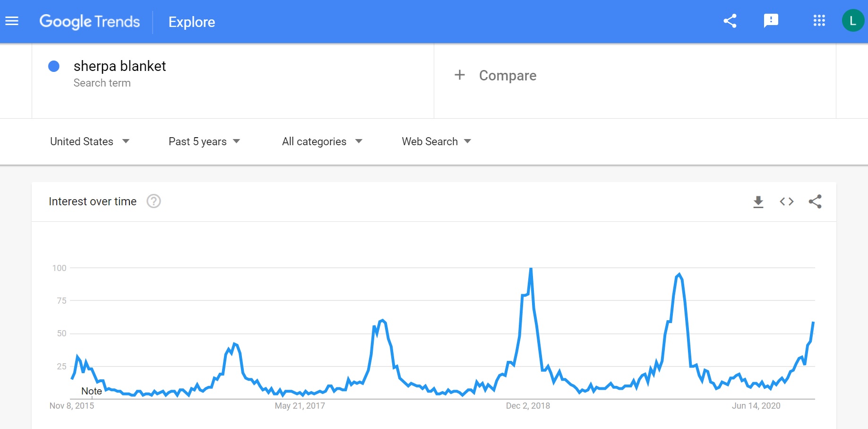Open the embed code icon

pos(787,202)
